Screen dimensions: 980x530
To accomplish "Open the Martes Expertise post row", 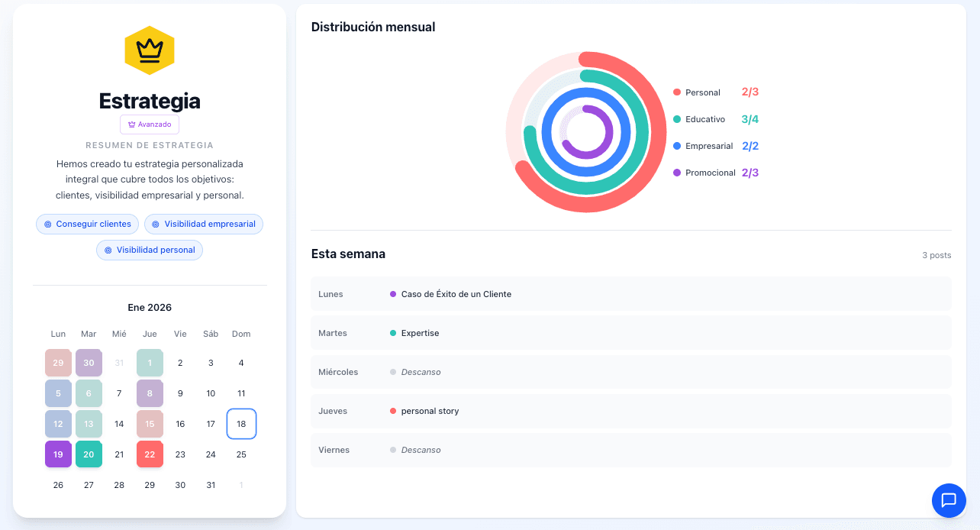I will point(630,333).
